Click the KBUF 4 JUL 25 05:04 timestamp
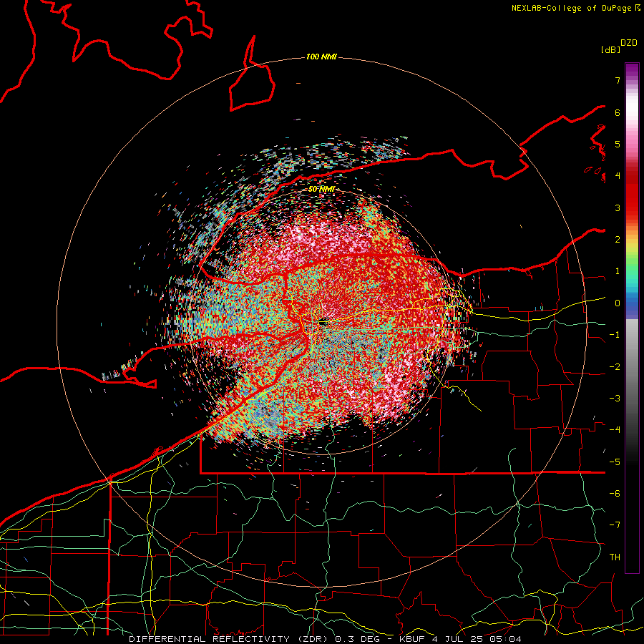The image size is (644, 644). 460,639
